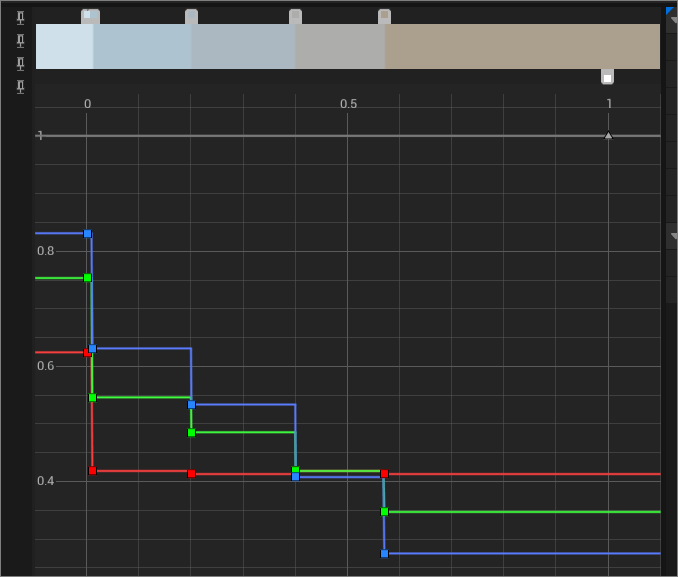Select the tan color stop above the gradient
Viewport: 678px width, 577px height.
[x=384, y=16]
